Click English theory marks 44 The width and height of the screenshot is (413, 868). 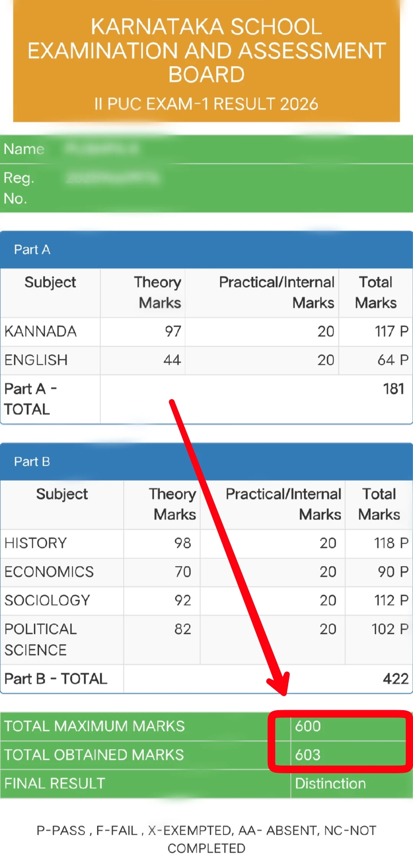point(172,360)
